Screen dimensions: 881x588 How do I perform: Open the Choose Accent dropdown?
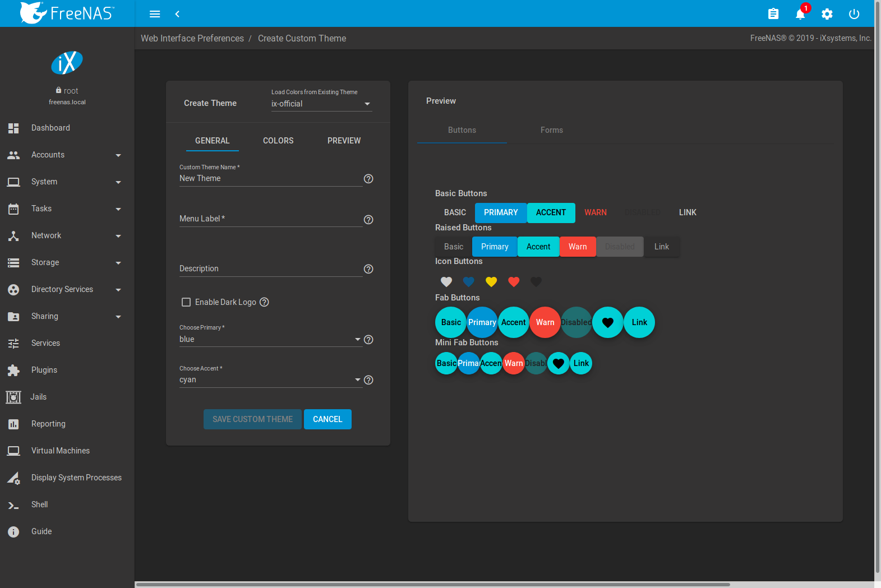(x=270, y=379)
